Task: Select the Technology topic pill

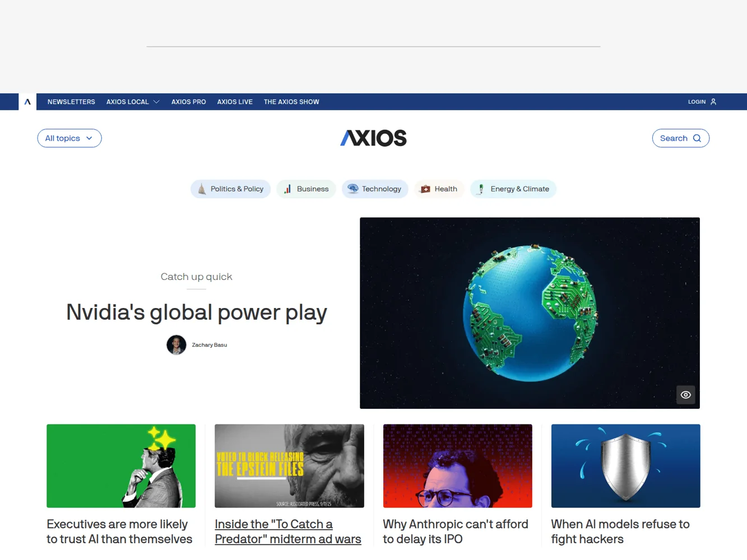Action: pos(375,189)
